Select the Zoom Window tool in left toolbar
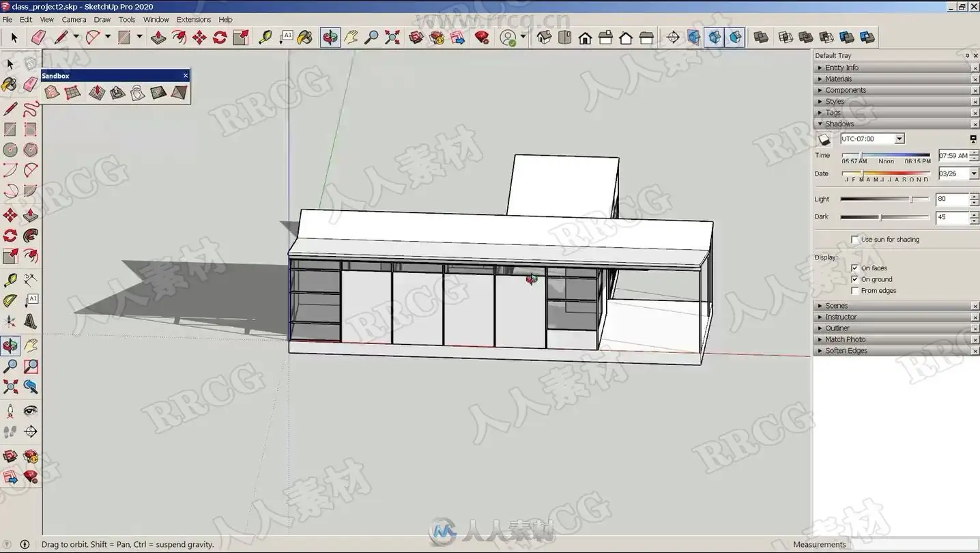 click(31, 367)
